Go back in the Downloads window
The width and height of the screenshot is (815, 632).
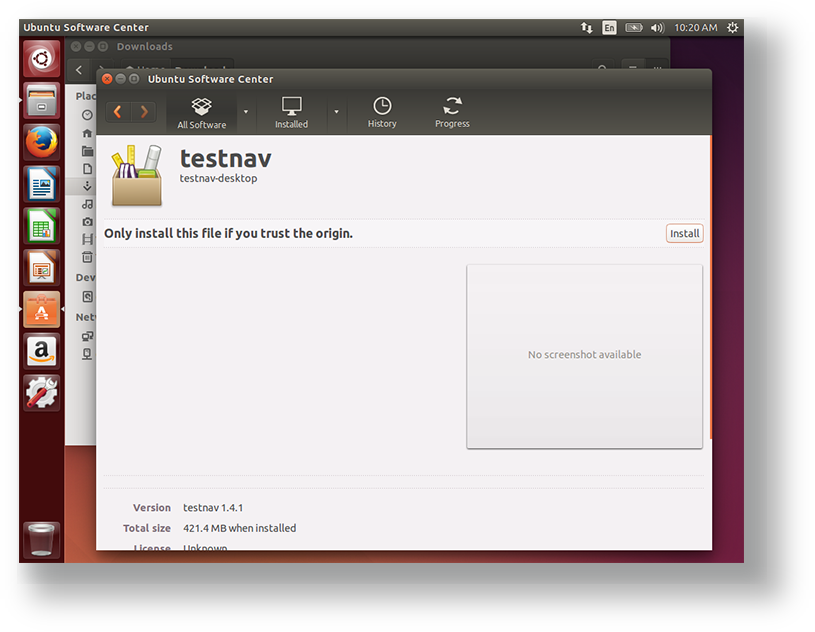79,70
